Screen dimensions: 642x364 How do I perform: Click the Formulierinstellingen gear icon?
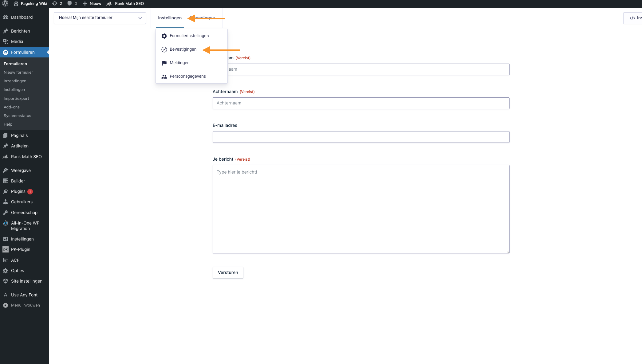pos(164,36)
